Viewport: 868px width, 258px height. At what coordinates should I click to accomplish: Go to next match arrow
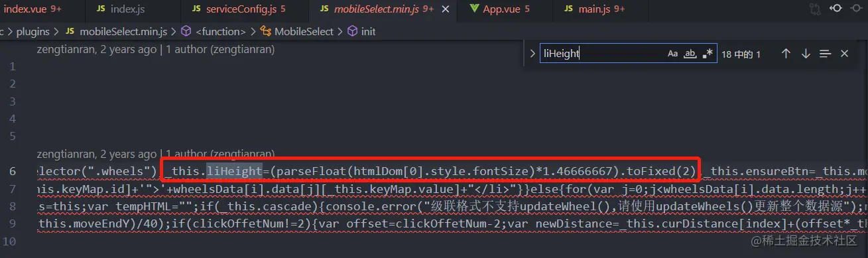tap(806, 54)
